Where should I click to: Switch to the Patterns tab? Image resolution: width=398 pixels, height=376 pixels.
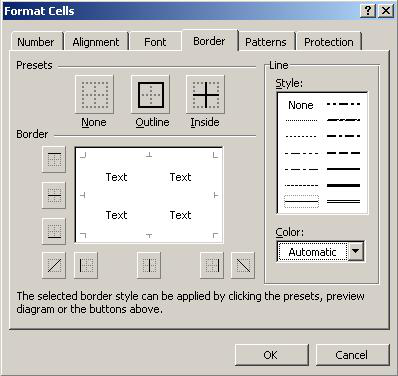click(266, 42)
